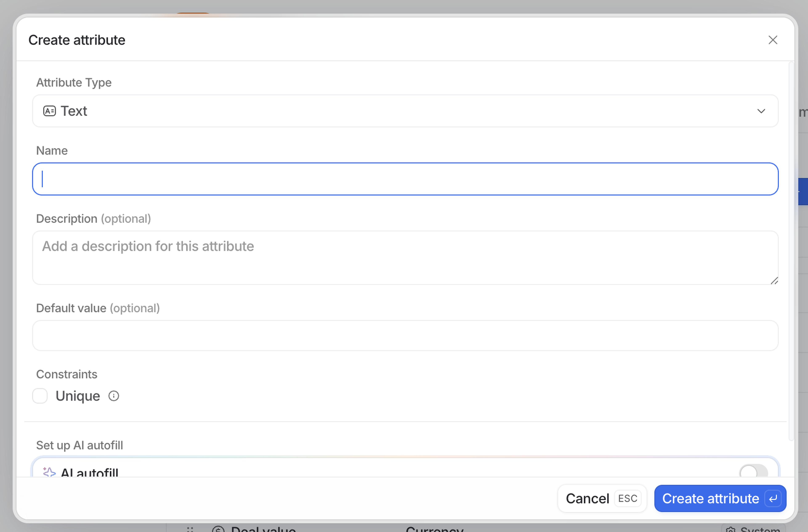Enable the Unique constraint checkbox

click(40, 396)
